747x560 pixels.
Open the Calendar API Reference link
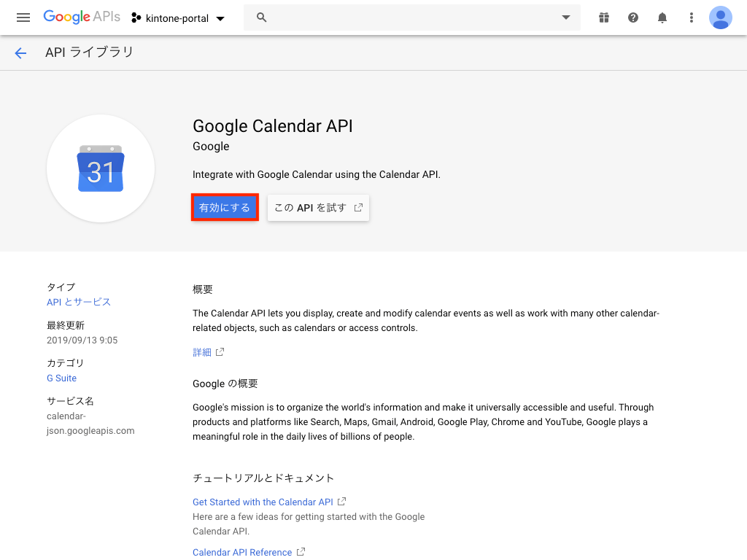pos(242,552)
